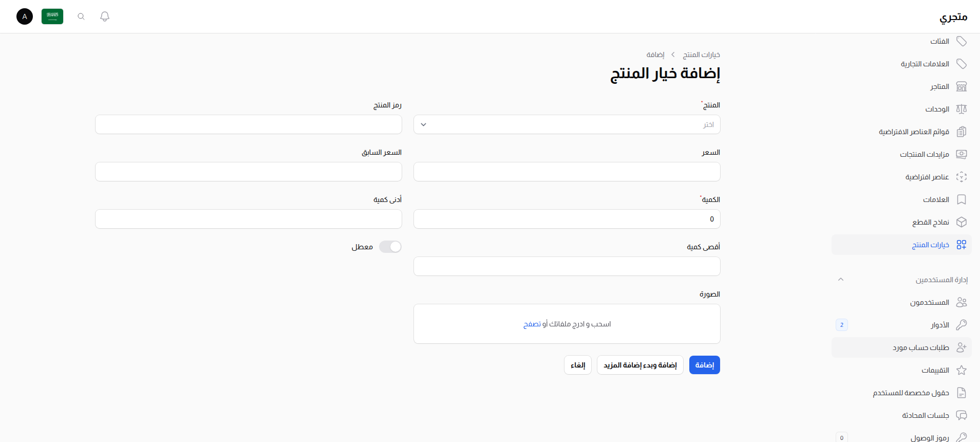Click the مزايدات المنتجات banknote icon

(962, 154)
